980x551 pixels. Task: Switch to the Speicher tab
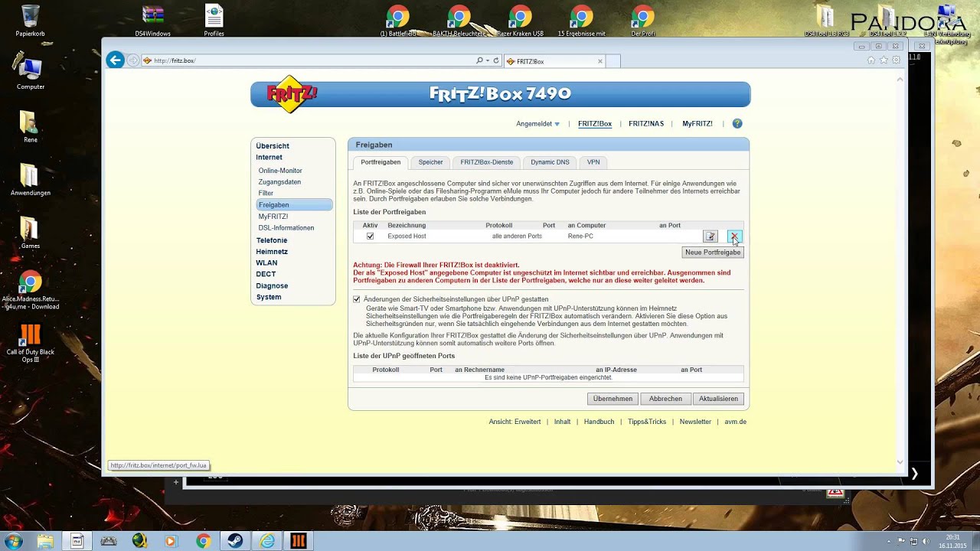pos(430,162)
